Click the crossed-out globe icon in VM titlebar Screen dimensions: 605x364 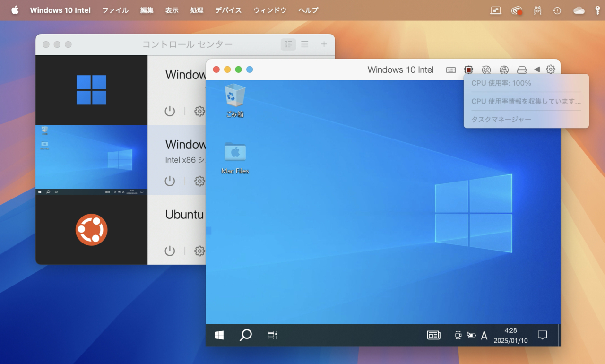486,70
